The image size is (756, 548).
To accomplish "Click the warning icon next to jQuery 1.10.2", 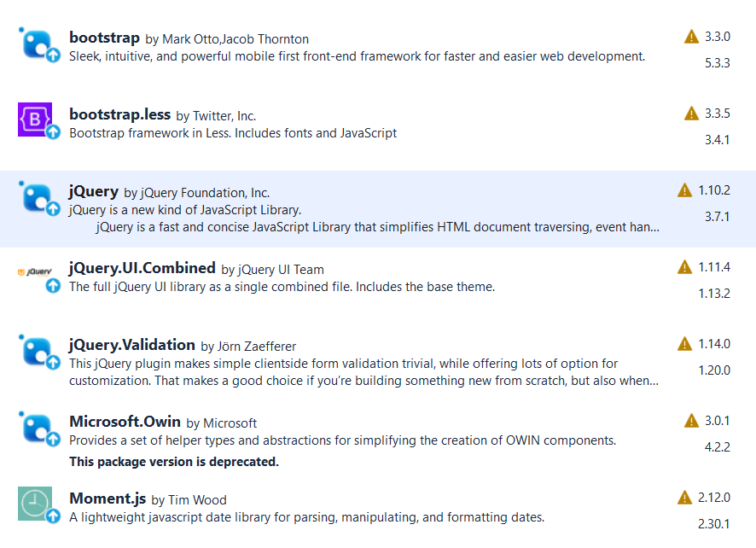I will 684,190.
